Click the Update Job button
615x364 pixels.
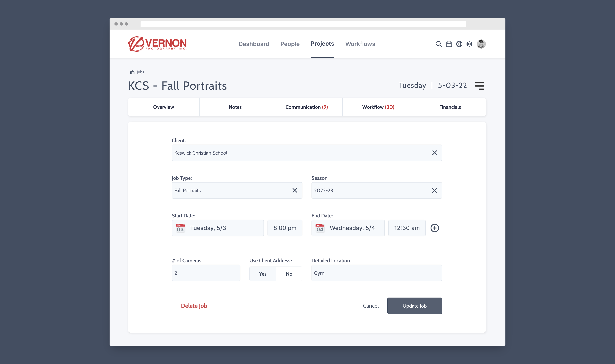click(414, 306)
